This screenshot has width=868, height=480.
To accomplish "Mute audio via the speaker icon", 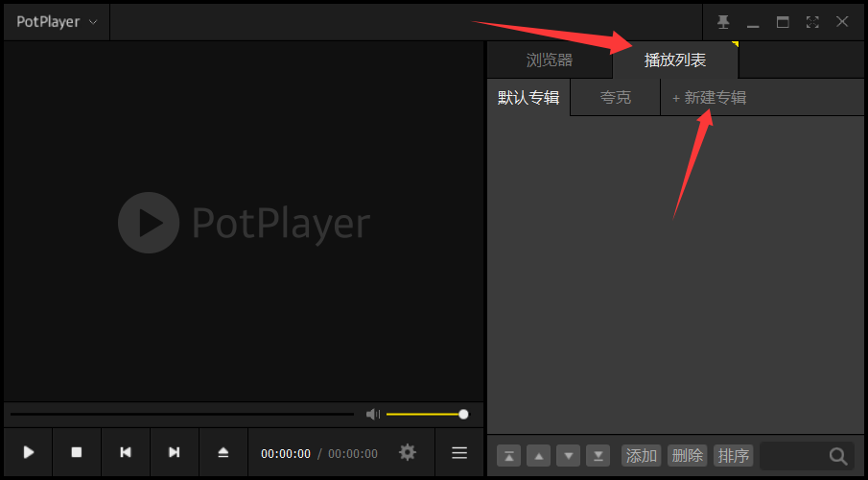I will (373, 414).
